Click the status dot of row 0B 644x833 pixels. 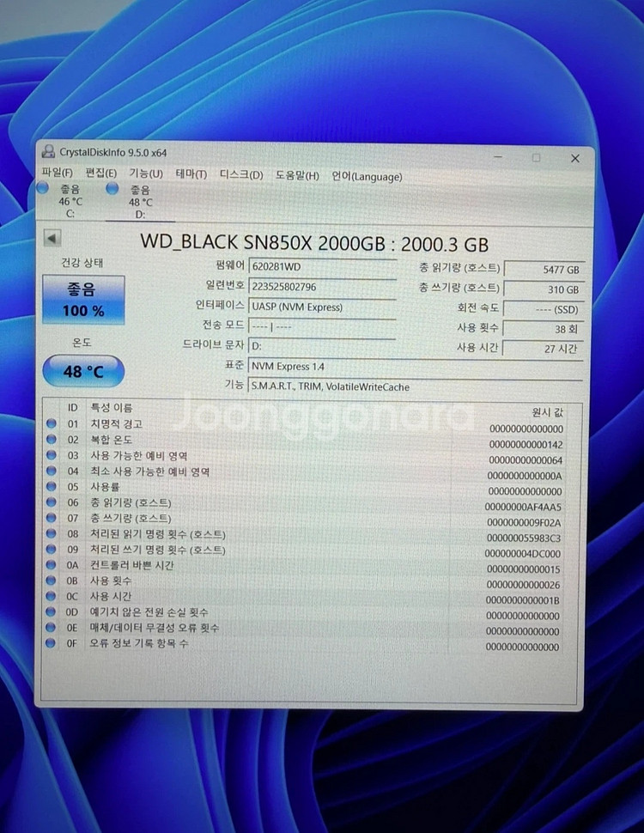(51, 581)
